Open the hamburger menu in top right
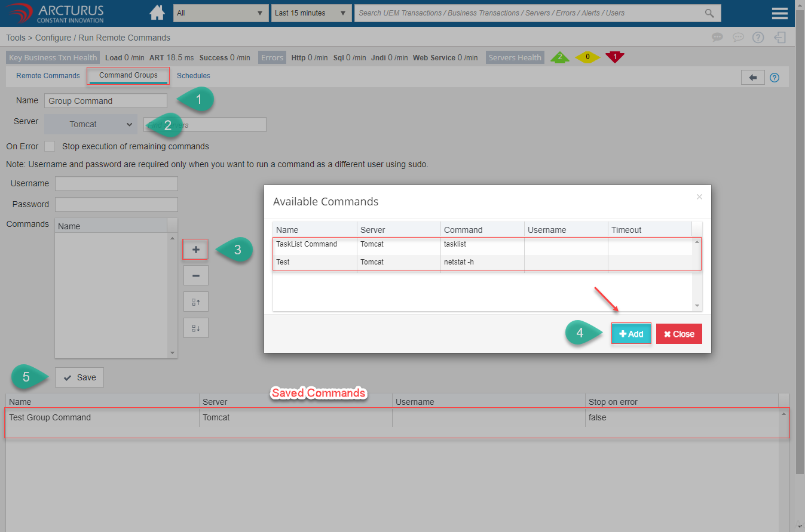805x532 pixels. coord(779,13)
